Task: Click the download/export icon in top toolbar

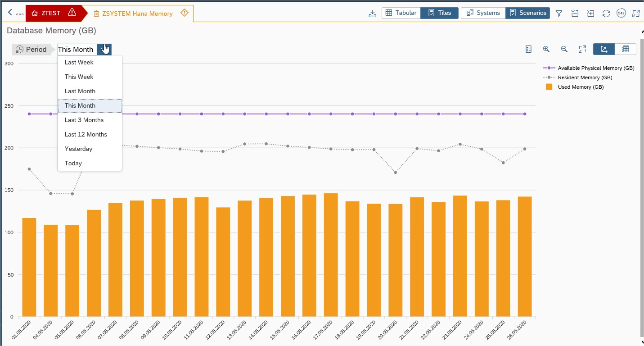Action: tap(372, 14)
